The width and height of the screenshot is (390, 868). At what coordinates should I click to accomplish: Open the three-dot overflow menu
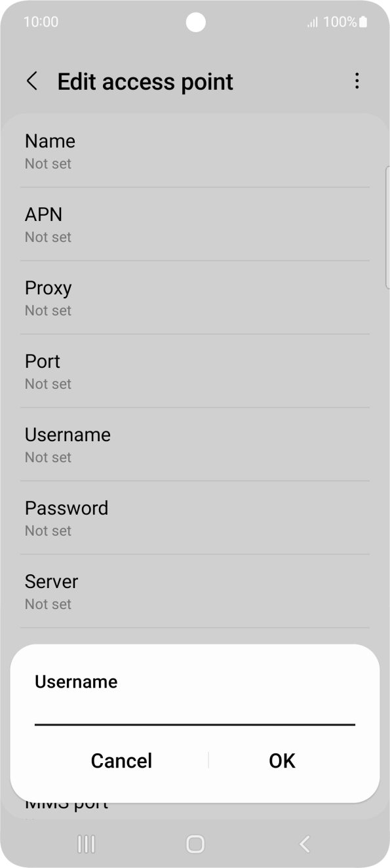[x=357, y=81]
